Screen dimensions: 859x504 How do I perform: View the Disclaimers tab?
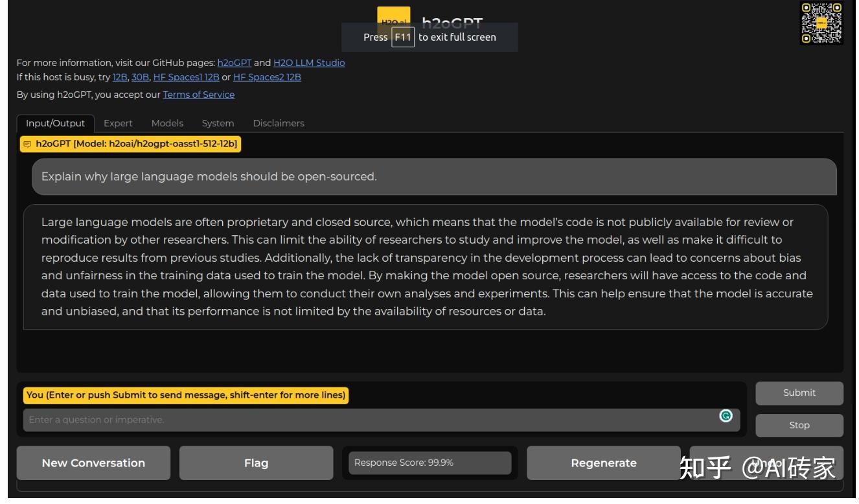point(279,123)
